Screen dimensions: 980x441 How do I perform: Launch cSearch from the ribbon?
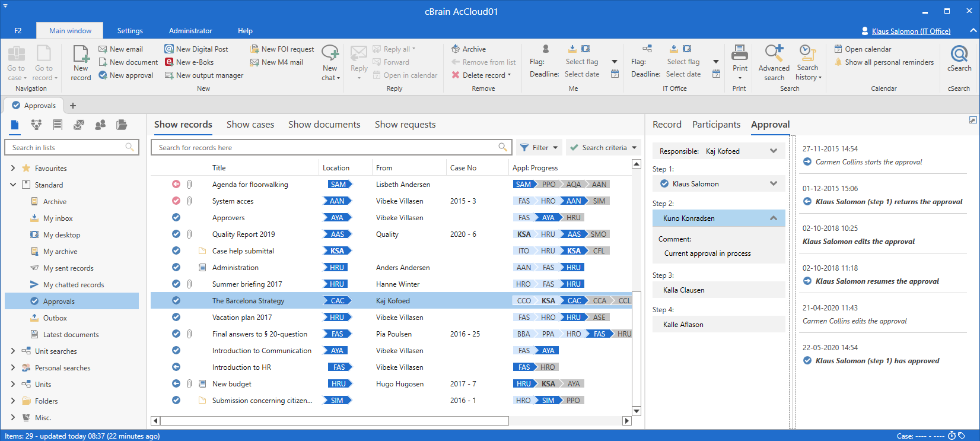pos(959,59)
